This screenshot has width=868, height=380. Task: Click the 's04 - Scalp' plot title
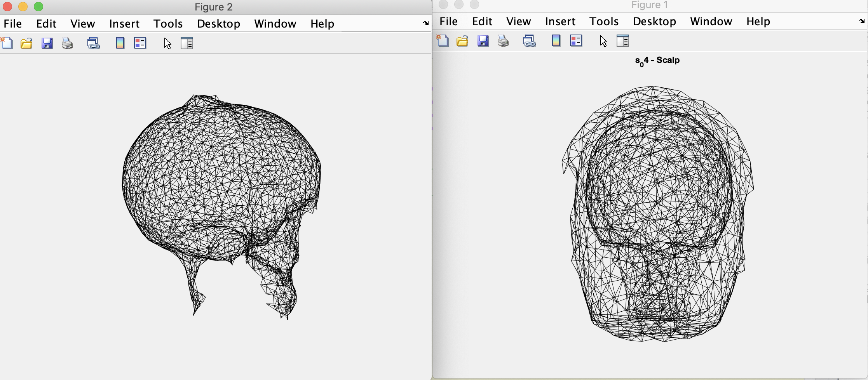click(x=657, y=61)
